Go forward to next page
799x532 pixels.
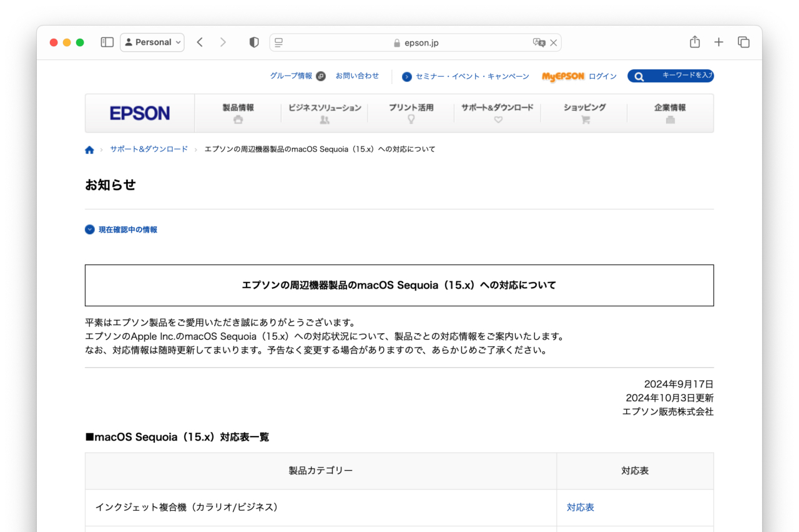pos(223,42)
